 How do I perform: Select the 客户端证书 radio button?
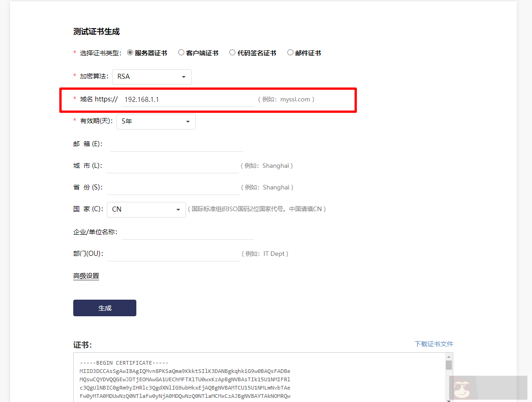coord(181,53)
